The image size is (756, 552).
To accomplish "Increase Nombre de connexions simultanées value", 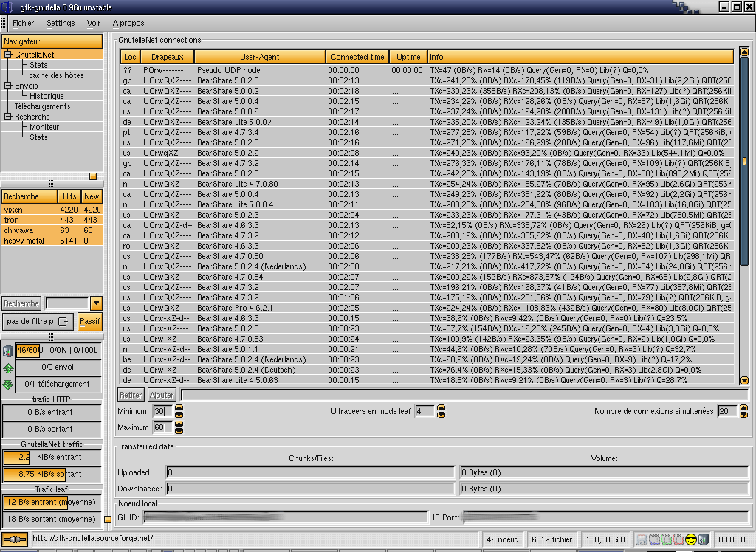I will (x=743, y=408).
